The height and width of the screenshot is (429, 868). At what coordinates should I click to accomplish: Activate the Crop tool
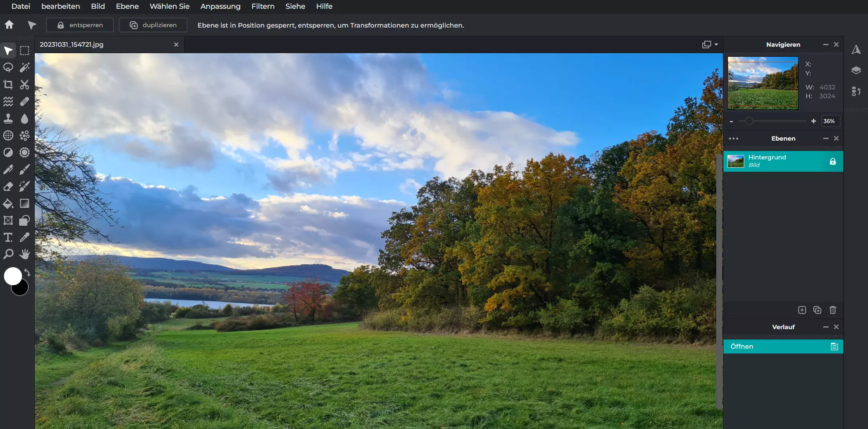(8, 85)
